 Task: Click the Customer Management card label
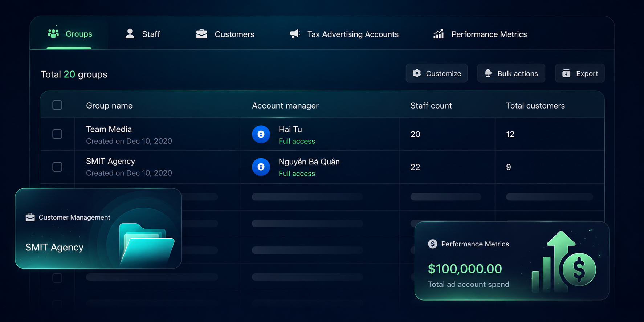coord(74,217)
